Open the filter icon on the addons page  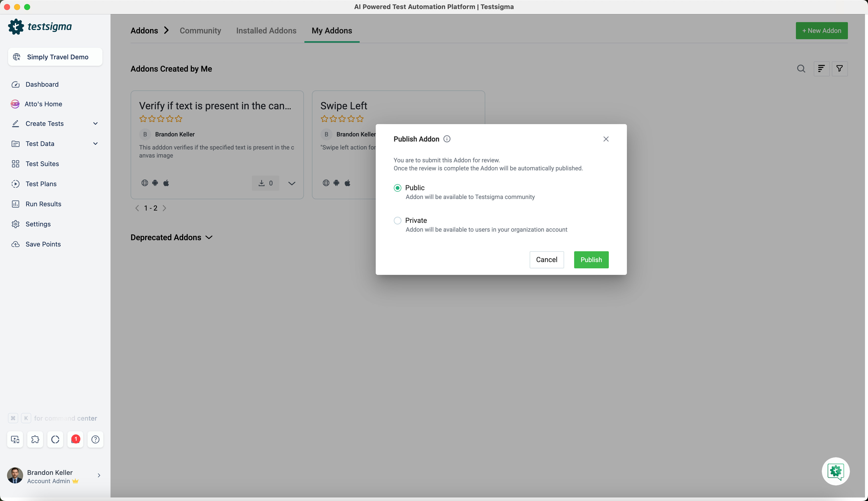[x=840, y=69]
